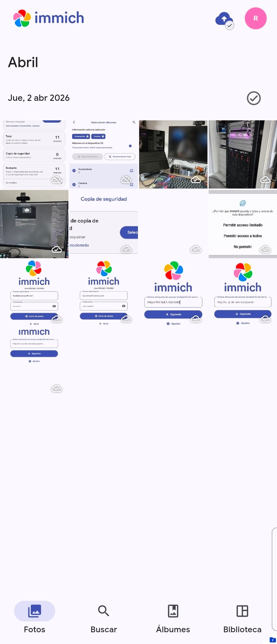
Task: Tap the Immich logo in header
Action: [x=49, y=18]
